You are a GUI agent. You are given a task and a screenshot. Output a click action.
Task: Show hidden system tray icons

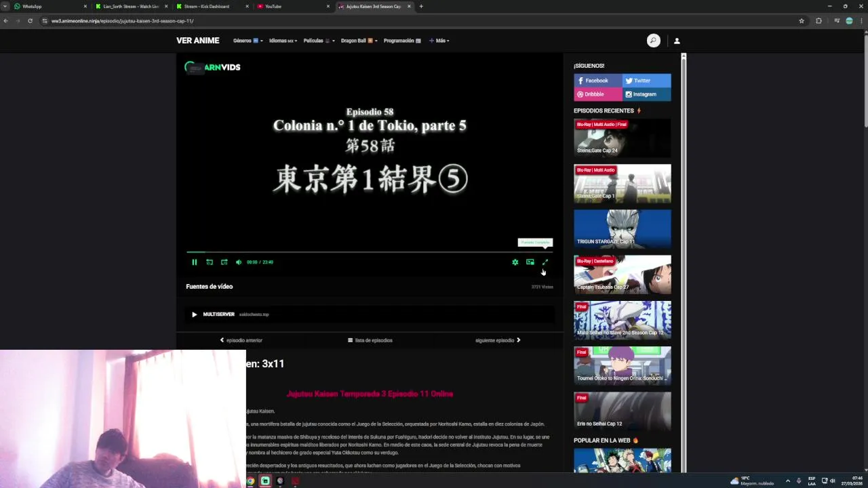click(788, 481)
